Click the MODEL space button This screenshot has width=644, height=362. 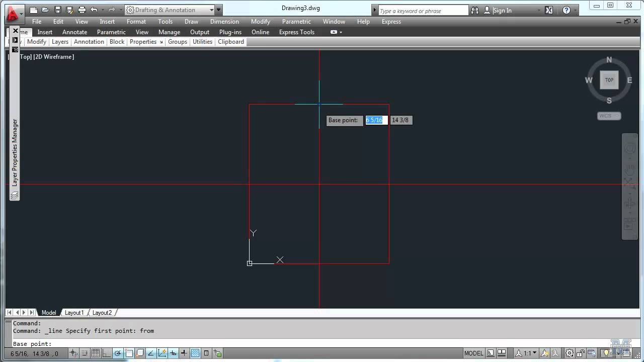coord(473,353)
